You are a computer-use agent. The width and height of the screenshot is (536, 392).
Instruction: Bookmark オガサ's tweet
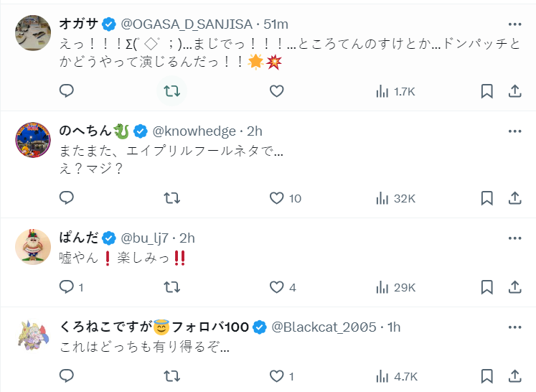[x=486, y=91]
